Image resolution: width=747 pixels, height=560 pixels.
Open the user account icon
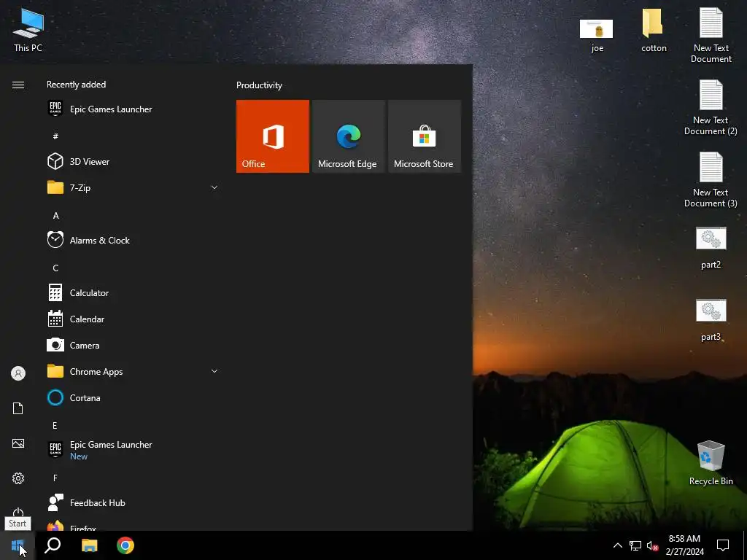[18, 373]
